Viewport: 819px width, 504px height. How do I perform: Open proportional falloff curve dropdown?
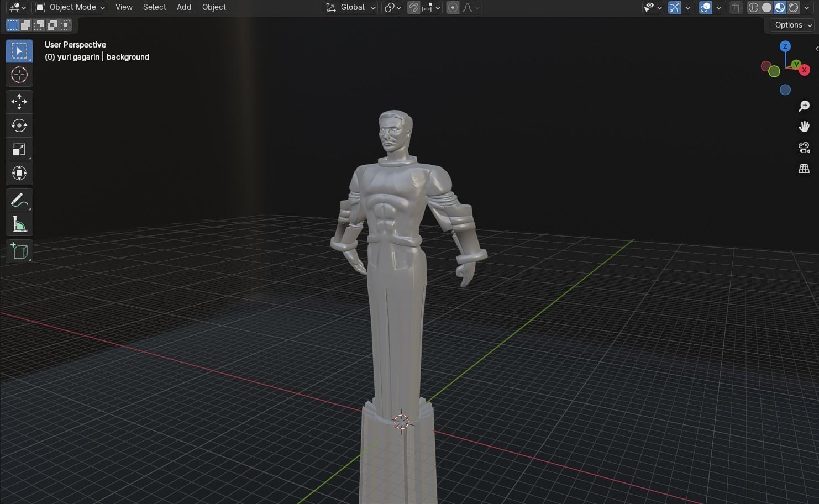coord(470,7)
